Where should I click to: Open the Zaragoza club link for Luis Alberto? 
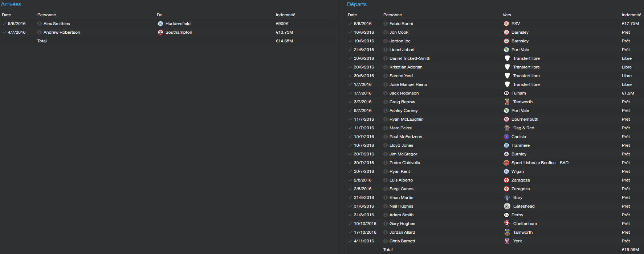(521, 180)
